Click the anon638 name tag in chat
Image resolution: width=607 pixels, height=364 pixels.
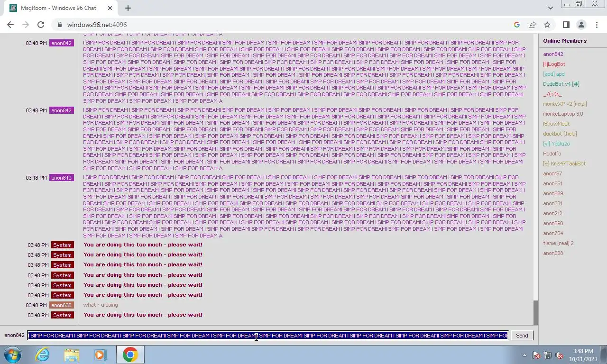tap(62, 305)
